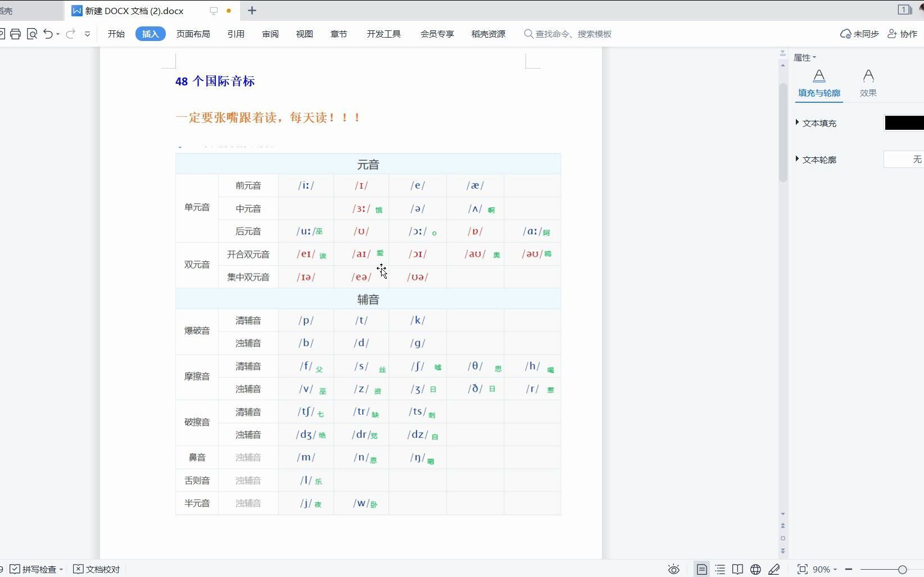Open the 插入 ribbon tab
924x577 pixels.
click(x=150, y=34)
